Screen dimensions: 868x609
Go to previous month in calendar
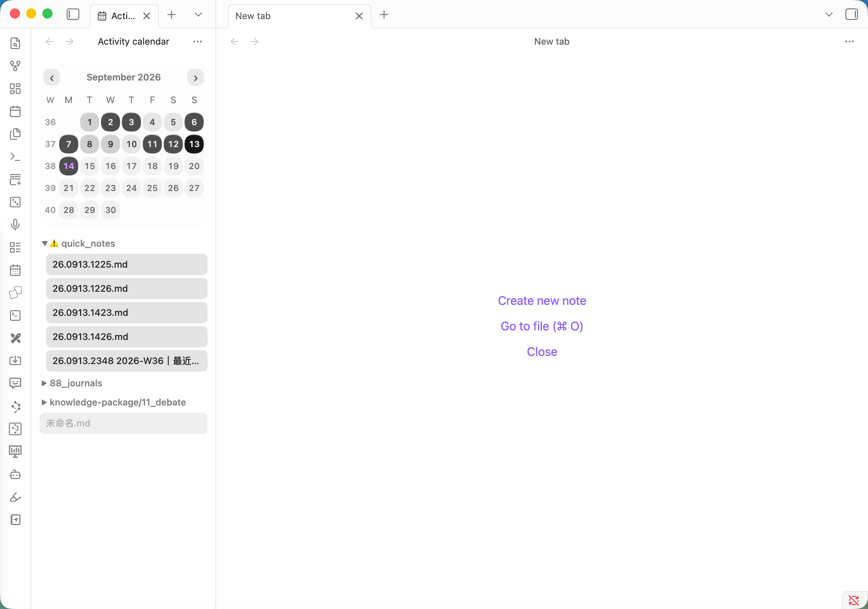point(52,78)
